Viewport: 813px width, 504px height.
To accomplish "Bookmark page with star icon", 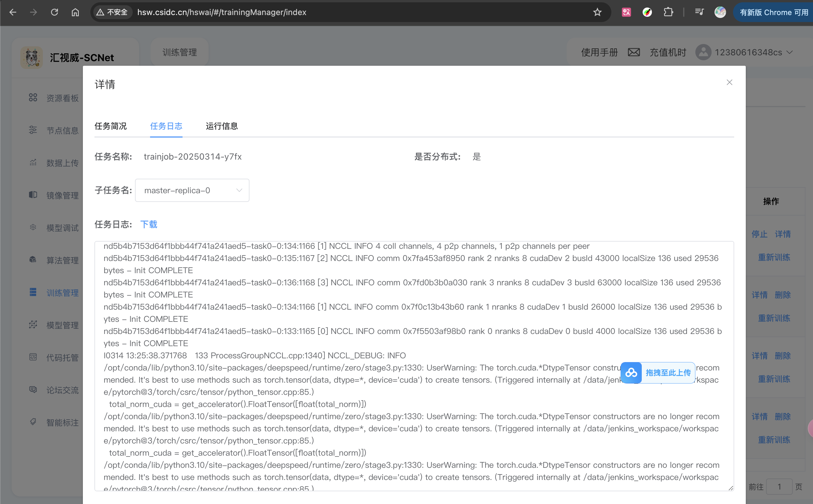I will pos(597,12).
